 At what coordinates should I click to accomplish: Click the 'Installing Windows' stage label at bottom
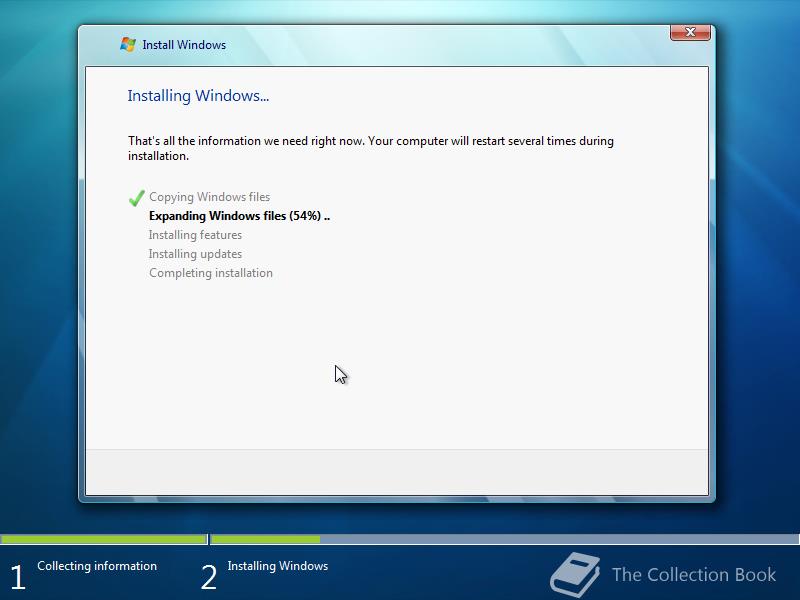pos(278,566)
